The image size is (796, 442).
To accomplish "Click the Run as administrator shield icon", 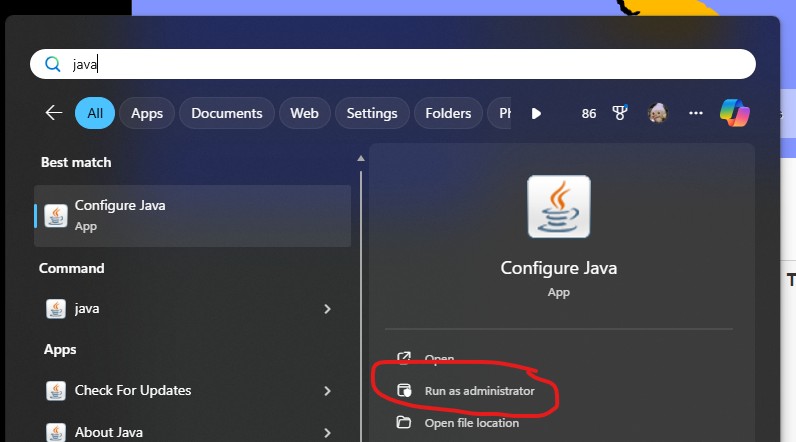I will point(404,391).
